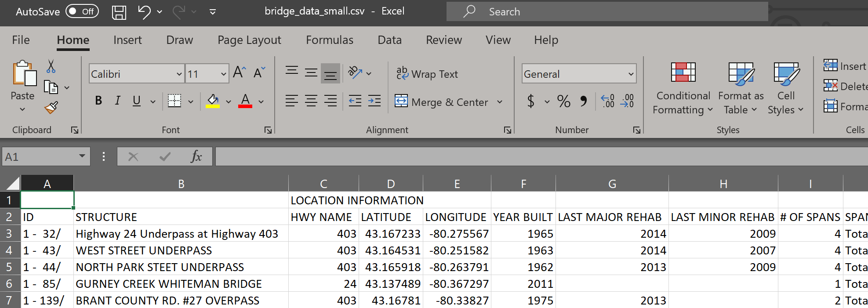
Task: Click Merge & Center button
Action: pos(441,102)
